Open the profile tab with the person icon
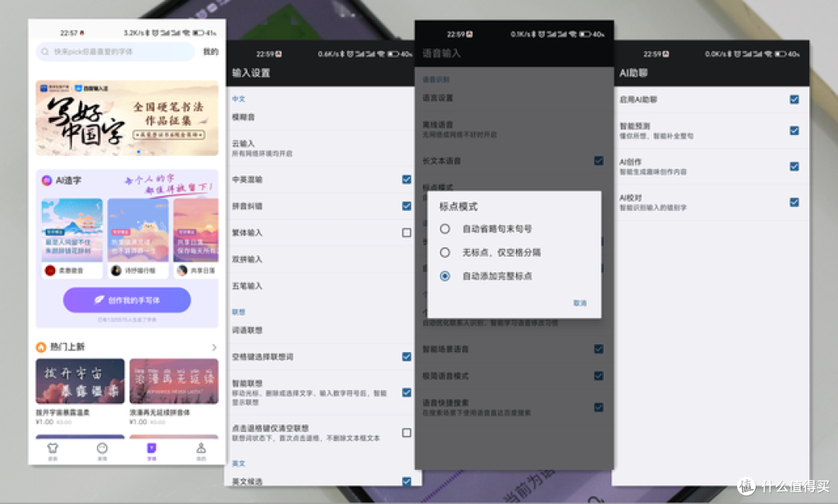The image size is (838, 504). click(x=201, y=448)
